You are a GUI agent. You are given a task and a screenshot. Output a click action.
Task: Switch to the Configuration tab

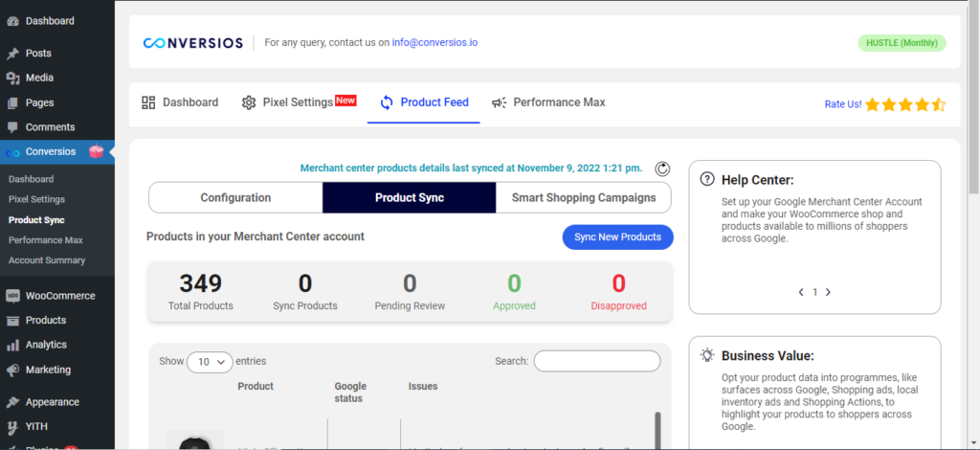[x=235, y=197]
